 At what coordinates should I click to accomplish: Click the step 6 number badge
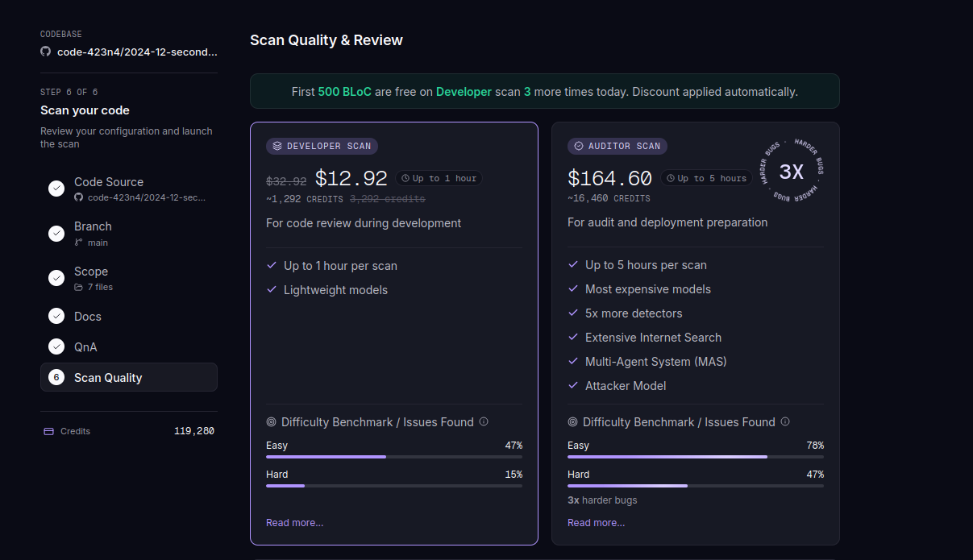(x=56, y=377)
